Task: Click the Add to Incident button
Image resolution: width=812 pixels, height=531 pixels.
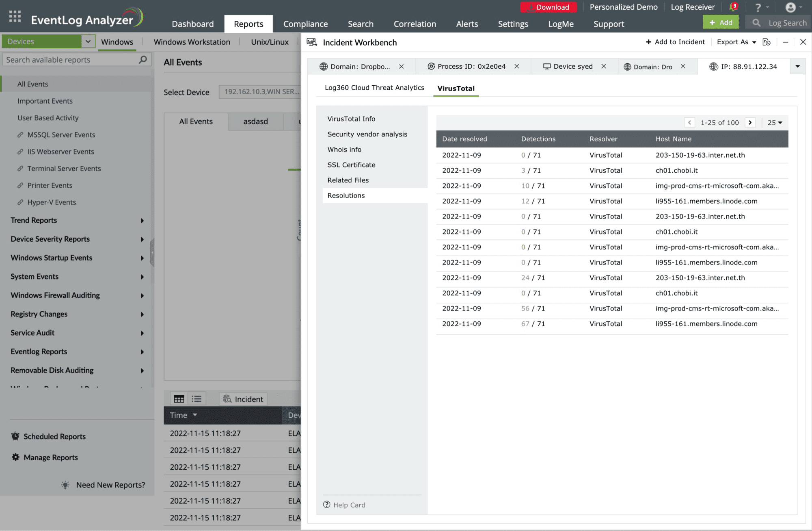Action: pyautogui.click(x=675, y=42)
